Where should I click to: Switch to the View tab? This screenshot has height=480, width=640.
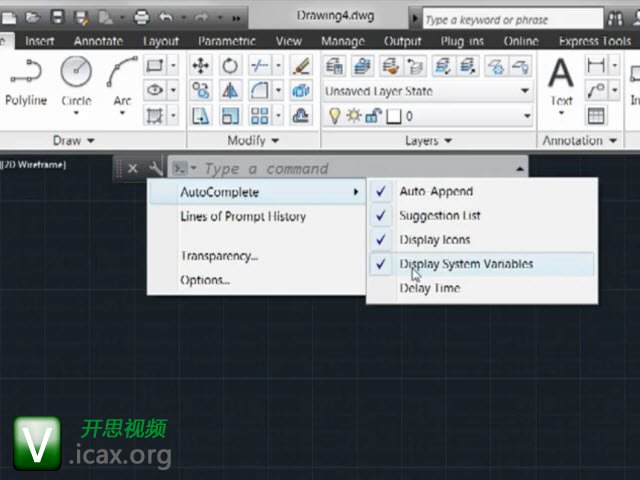tap(289, 41)
